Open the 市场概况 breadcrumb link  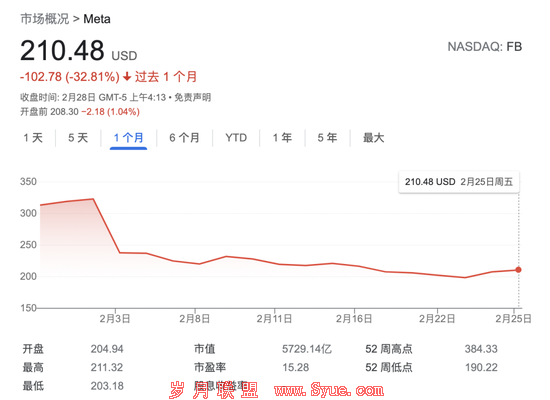(x=45, y=19)
